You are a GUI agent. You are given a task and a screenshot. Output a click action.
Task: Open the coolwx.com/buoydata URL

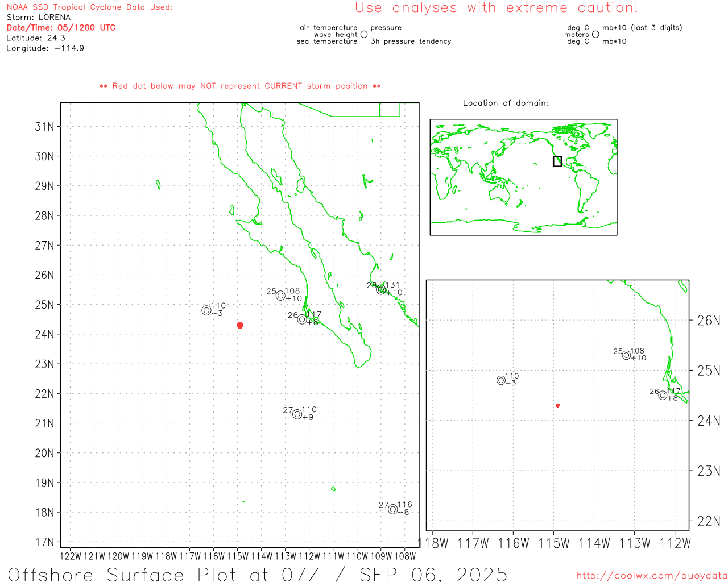pos(652,576)
